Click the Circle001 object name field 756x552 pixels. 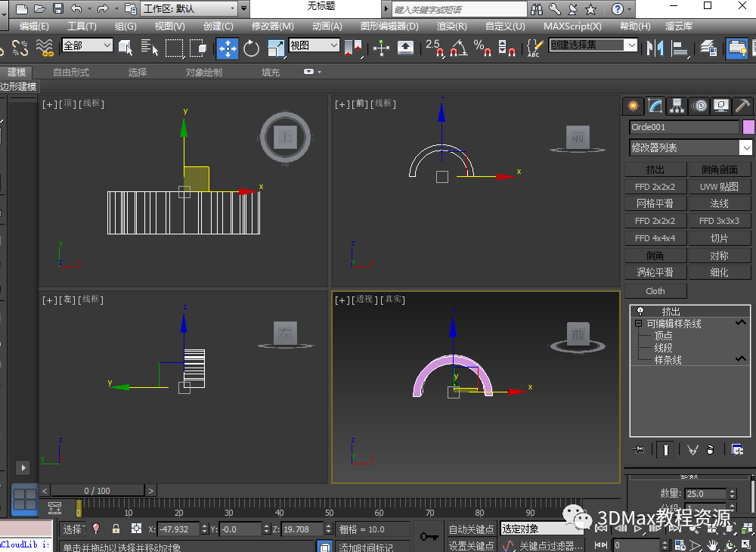[x=683, y=127]
